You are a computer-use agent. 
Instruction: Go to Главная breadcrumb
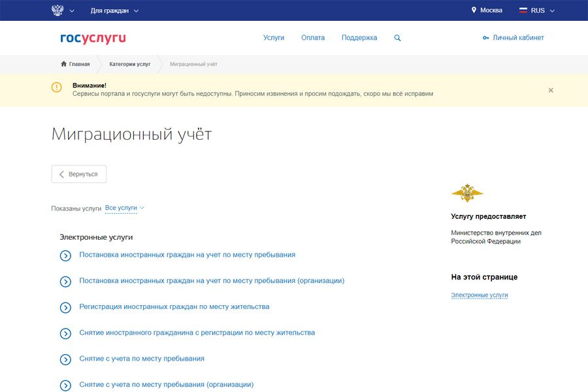(79, 64)
